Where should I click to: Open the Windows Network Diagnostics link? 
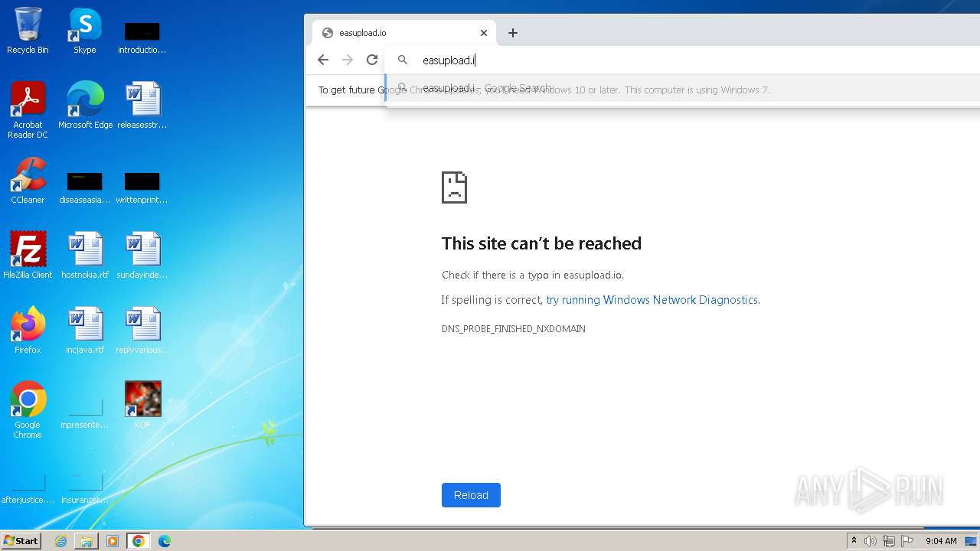tap(652, 300)
